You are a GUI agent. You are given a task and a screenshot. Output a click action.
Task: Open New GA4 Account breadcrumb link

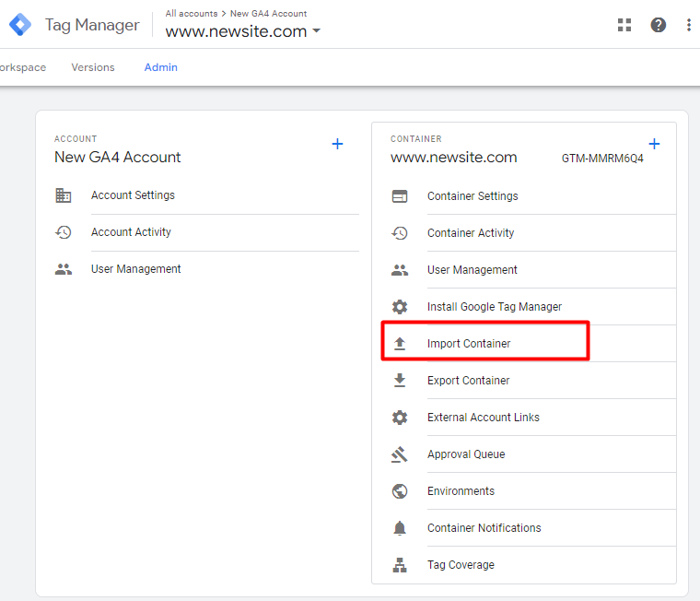point(268,14)
